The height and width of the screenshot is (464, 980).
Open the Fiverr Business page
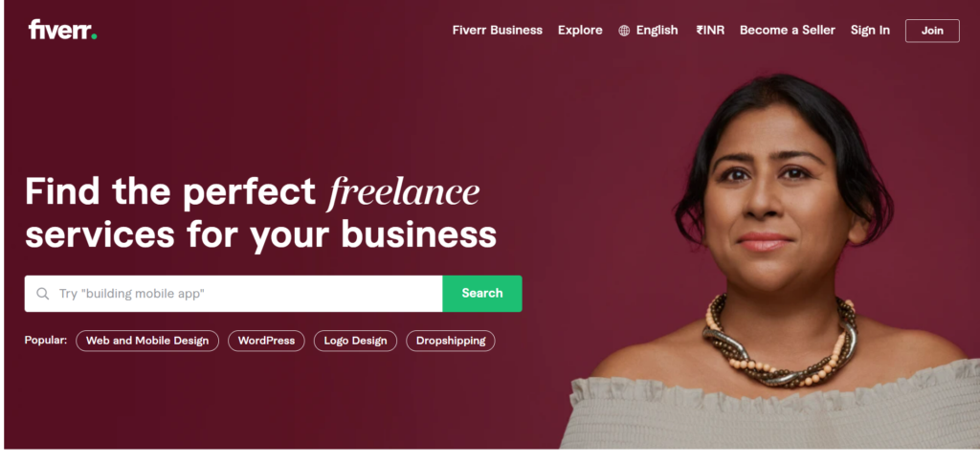(498, 30)
